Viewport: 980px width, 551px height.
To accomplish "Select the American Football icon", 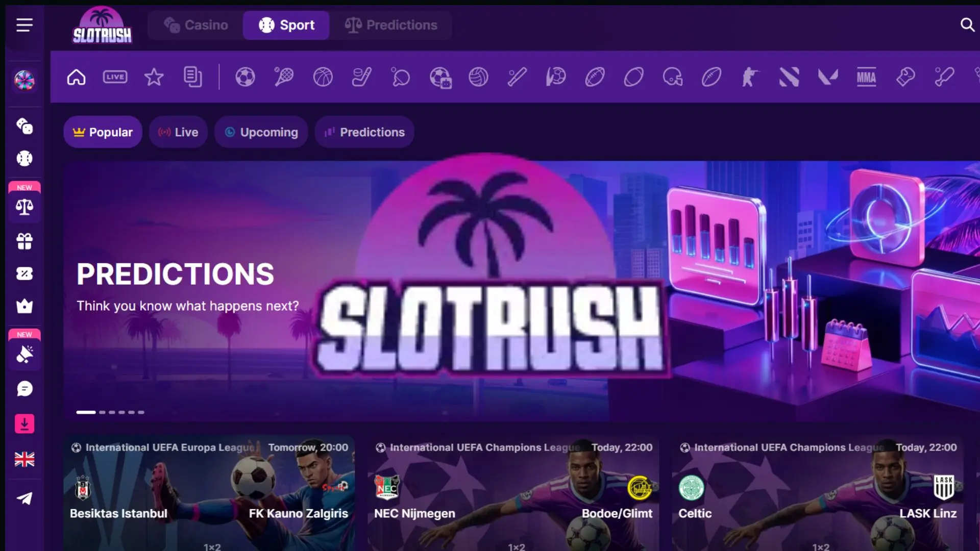I will [x=595, y=77].
